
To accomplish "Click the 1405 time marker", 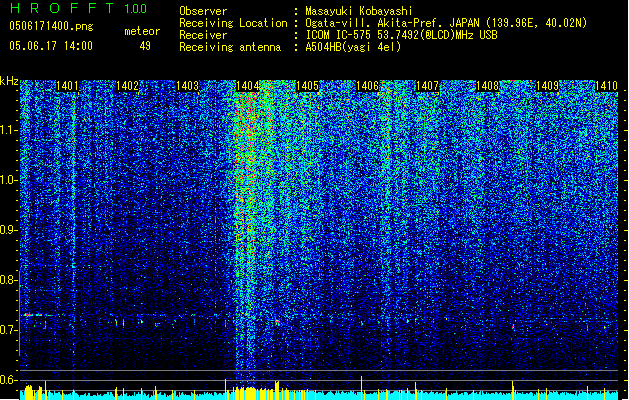I will pos(307,86).
